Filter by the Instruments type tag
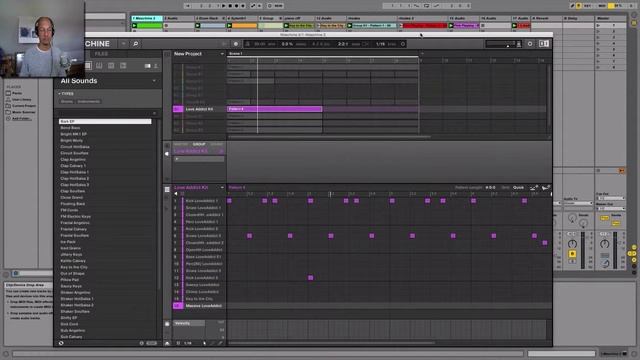 pyautogui.click(x=88, y=101)
